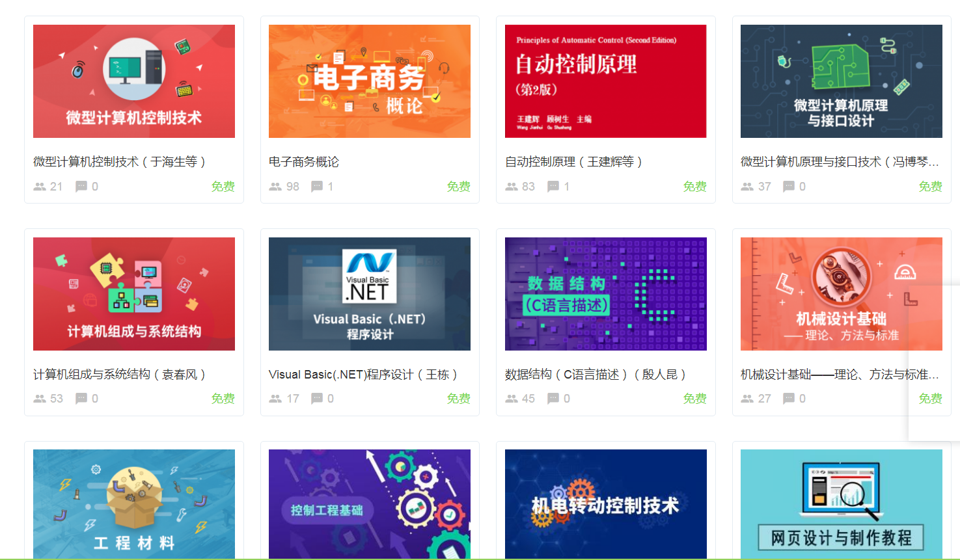
Task: Click the learners icon on 机械设计基础 card
Action: (x=747, y=399)
